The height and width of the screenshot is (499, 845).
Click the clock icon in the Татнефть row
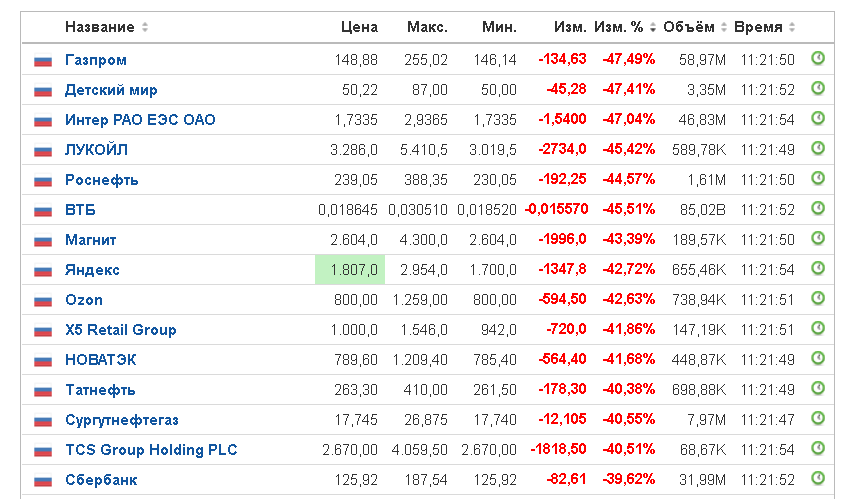click(x=817, y=389)
